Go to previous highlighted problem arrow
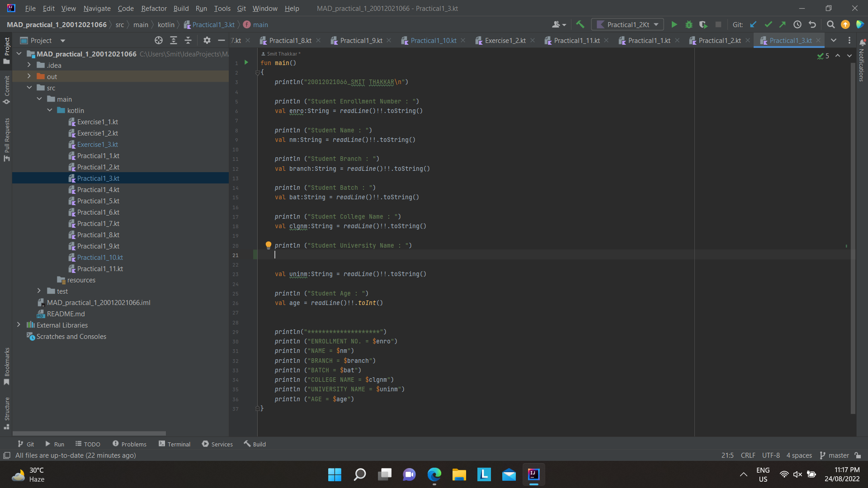This screenshot has height=488, width=868. [838, 56]
